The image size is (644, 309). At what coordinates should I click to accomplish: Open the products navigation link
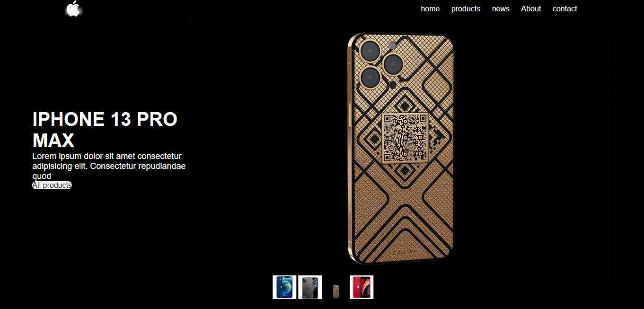466,9
